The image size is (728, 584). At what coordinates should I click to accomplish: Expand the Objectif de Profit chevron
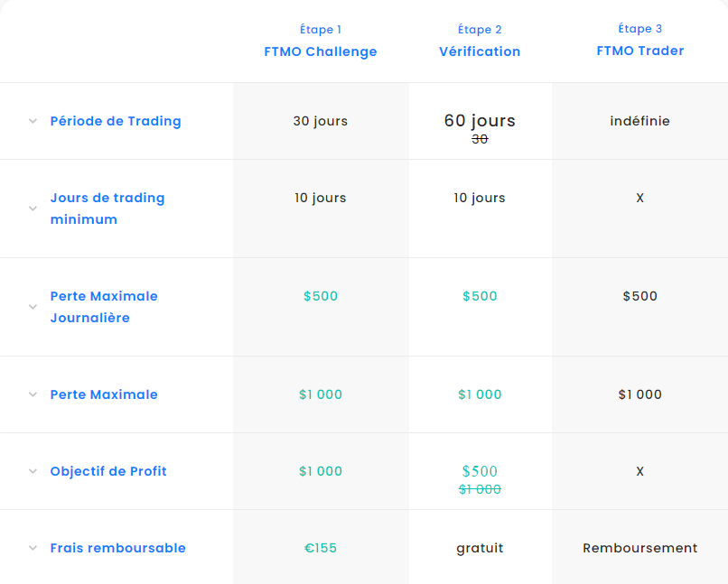pyautogui.click(x=33, y=471)
